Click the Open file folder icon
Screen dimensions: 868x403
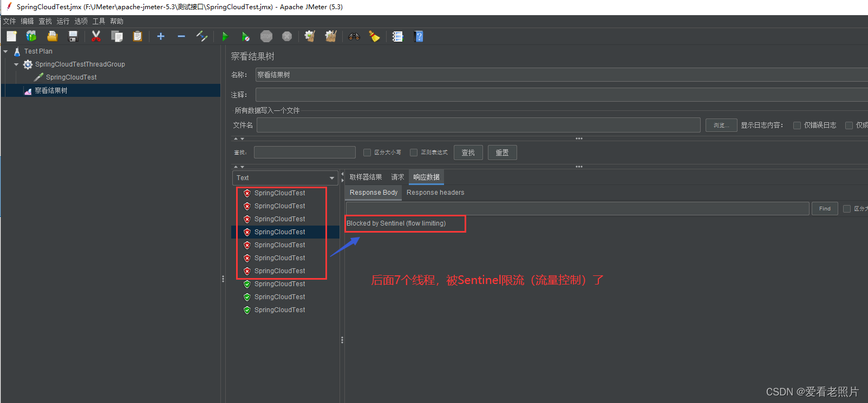pyautogui.click(x=52, y=36)
